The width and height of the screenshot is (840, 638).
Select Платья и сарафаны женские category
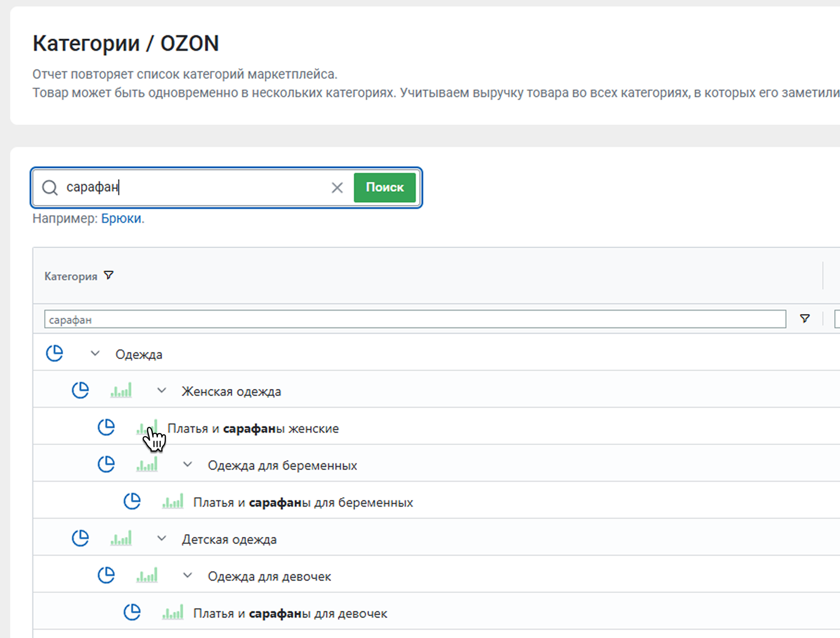253,429
